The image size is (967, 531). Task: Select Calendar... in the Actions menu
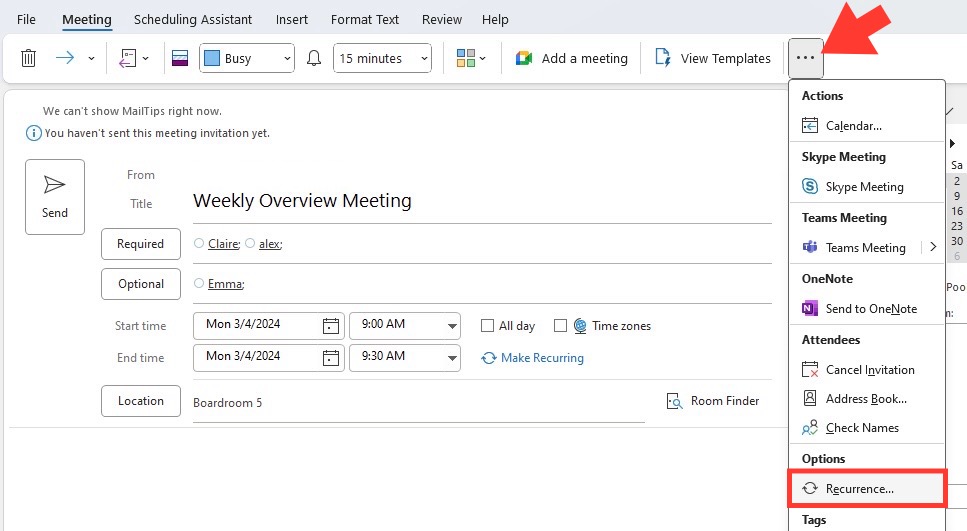coord(867,126)
